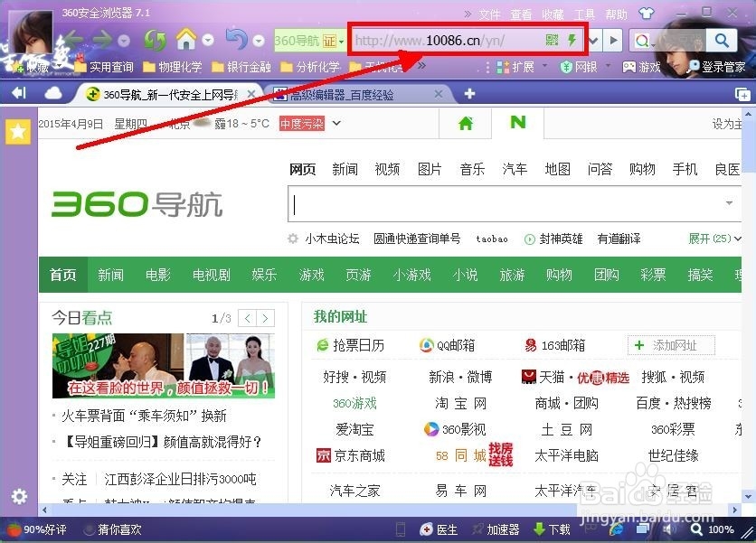Expand 展开 (25) shortcuts list
756x543 pixels.
tap(714, 238)
